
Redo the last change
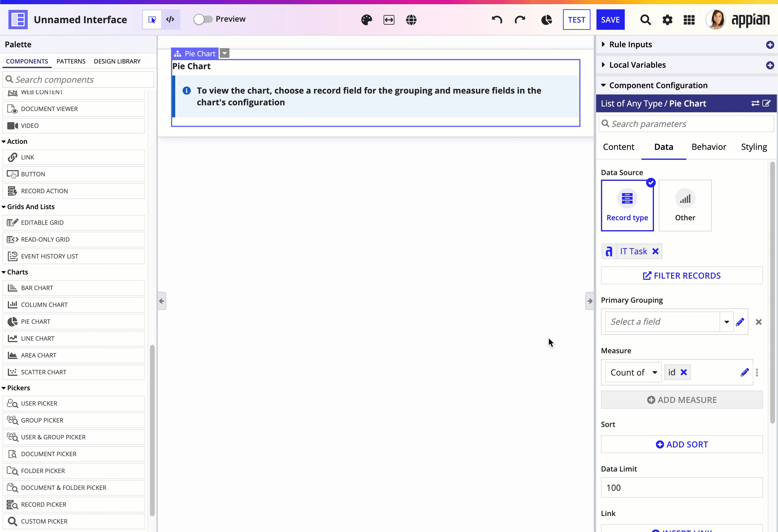point(520,20)
